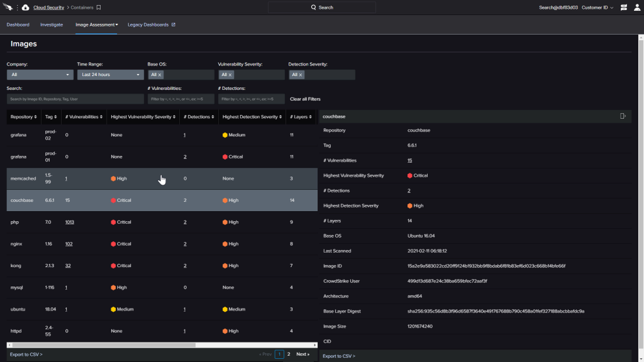This screenshot has width=644, height=362.
Task: Click the external link icon on Legacy Dashboards
Action: click(174, 25)
